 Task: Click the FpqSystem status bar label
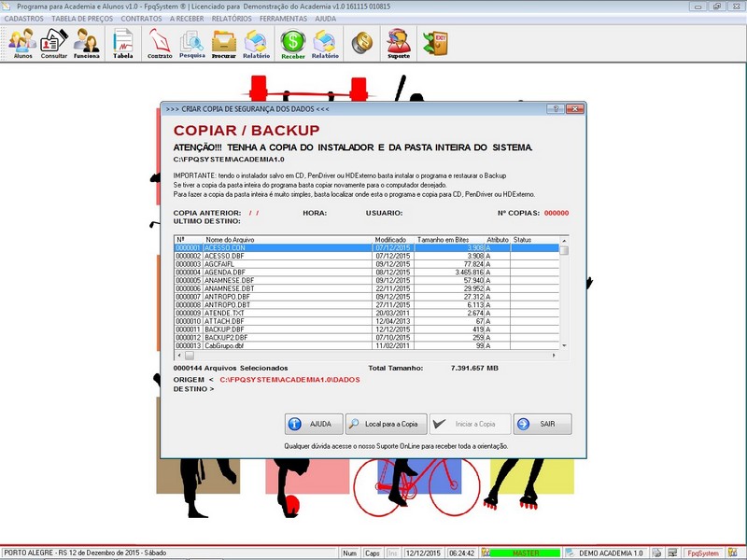[x=703, y=553]
